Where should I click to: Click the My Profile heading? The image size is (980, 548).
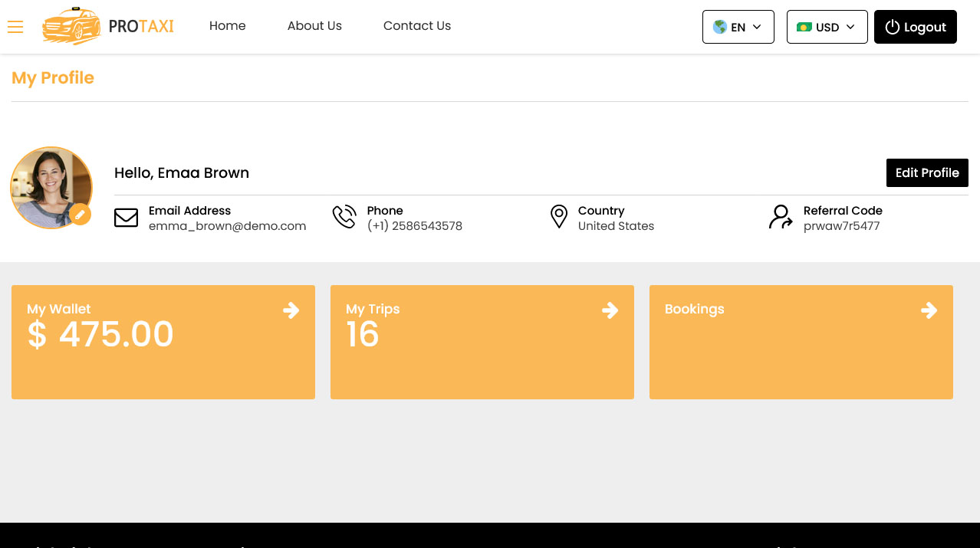(53, 78)
